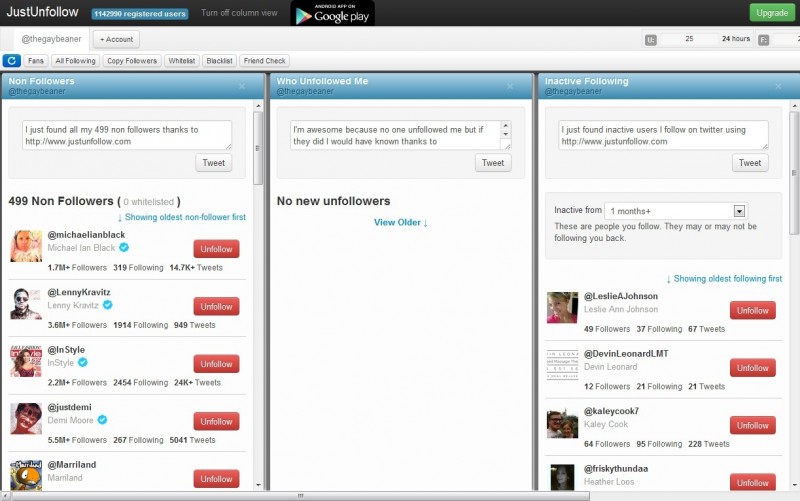Screen dimensions: 800x501
Task: Click the @kaleycook7 username
Action: pyautogui.click(x=611, y=411)
